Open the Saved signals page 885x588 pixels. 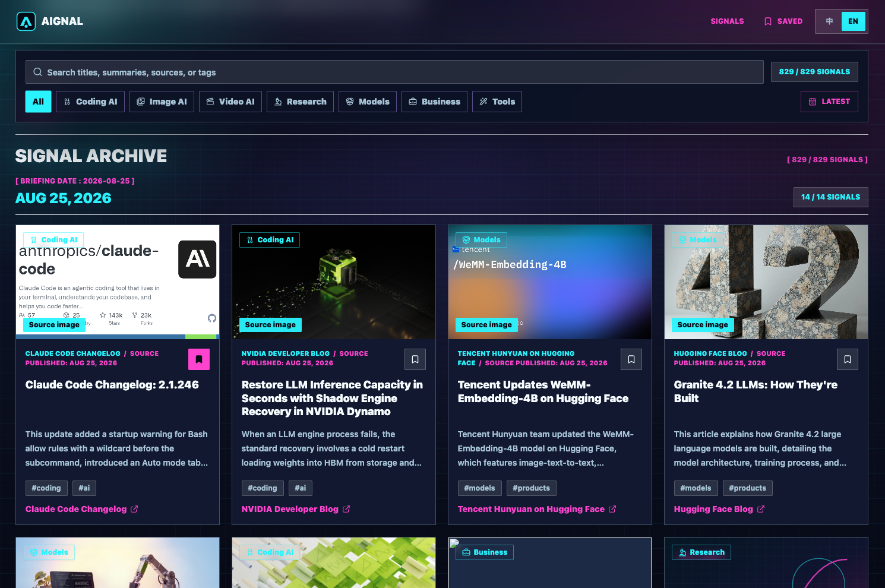pyautogui.click(x=783, y=21)
